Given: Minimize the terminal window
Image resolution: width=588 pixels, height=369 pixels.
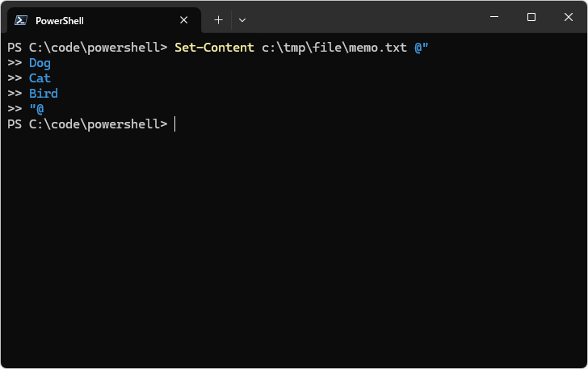Looking at the screenshot, I should (493, 17).
